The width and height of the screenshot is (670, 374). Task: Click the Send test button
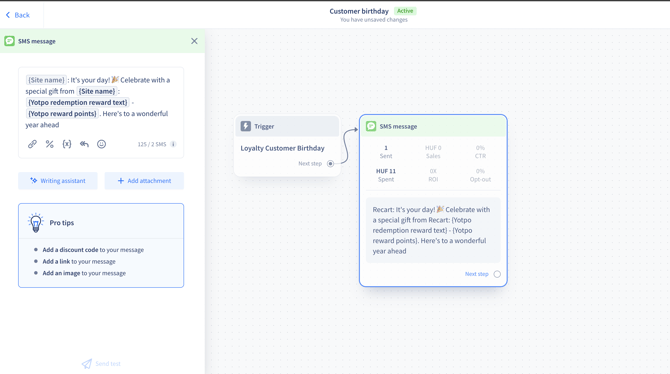tap(101, 364)
